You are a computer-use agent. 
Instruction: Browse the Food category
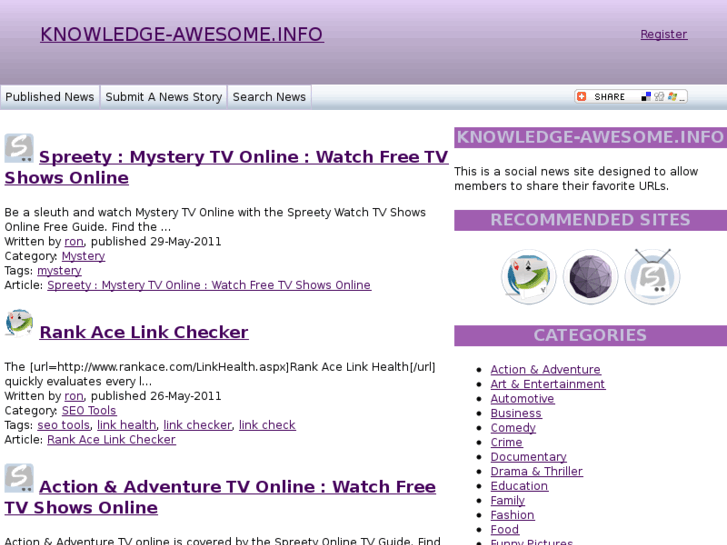click(505, 529)
